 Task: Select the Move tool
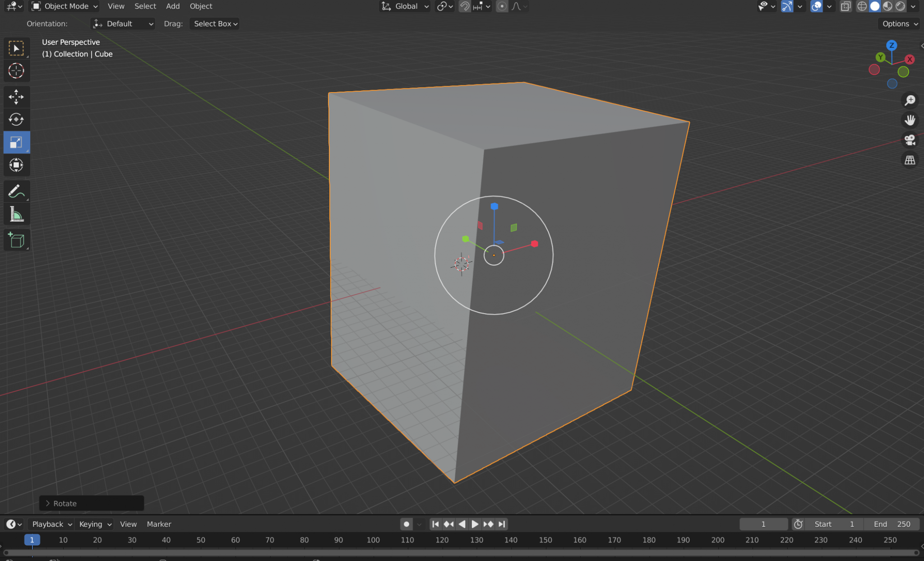point(17,97)
